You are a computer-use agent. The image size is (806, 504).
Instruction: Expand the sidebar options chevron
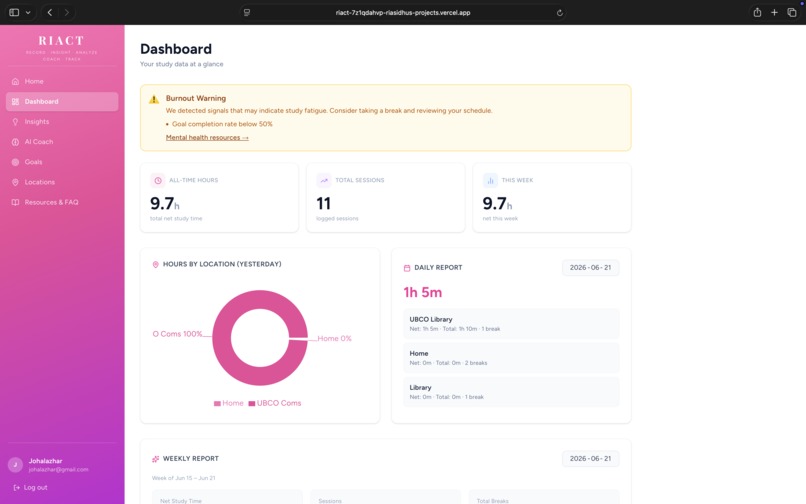pyautogui.click(x=28, y=12)
